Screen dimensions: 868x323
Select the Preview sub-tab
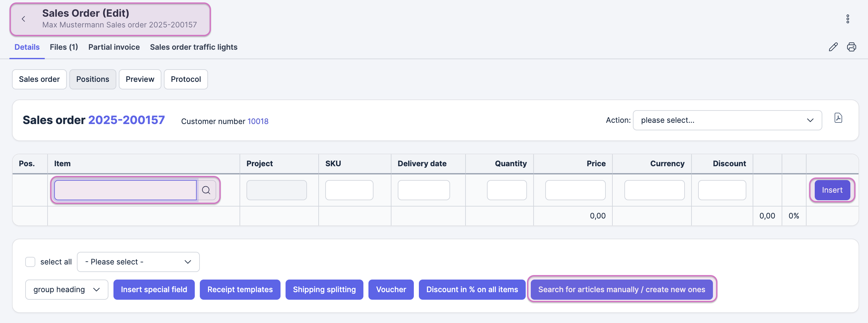[x=140, y=79]
